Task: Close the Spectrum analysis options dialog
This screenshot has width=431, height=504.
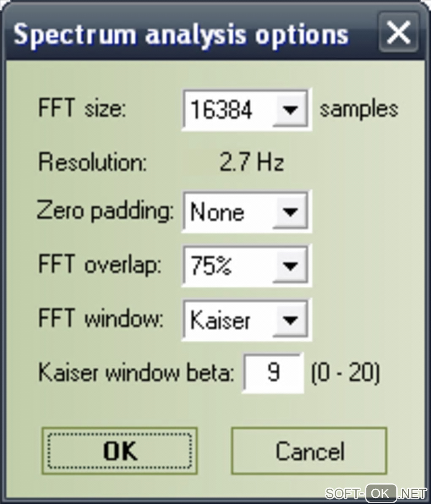Action: tap(398, 32)
